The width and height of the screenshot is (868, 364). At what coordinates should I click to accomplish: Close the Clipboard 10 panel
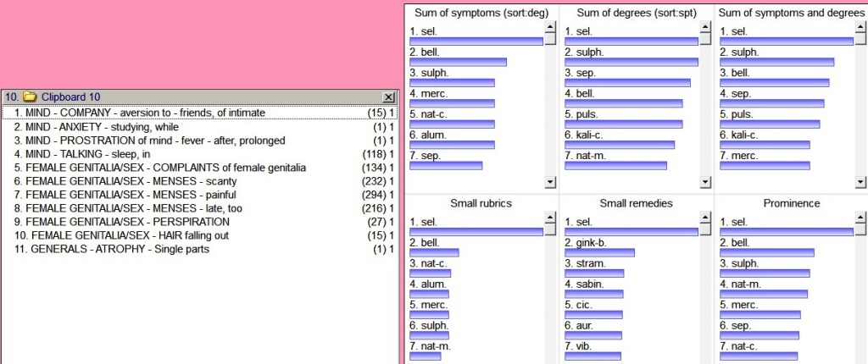(388, 97)
